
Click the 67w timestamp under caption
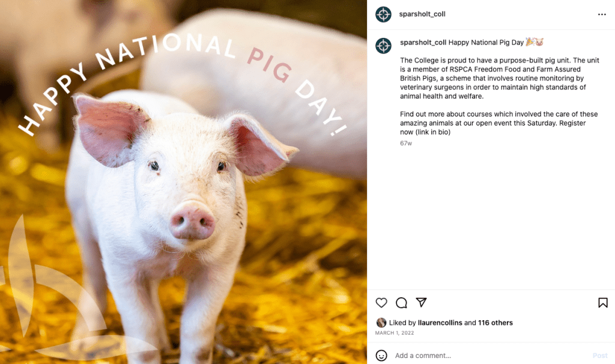406,143
